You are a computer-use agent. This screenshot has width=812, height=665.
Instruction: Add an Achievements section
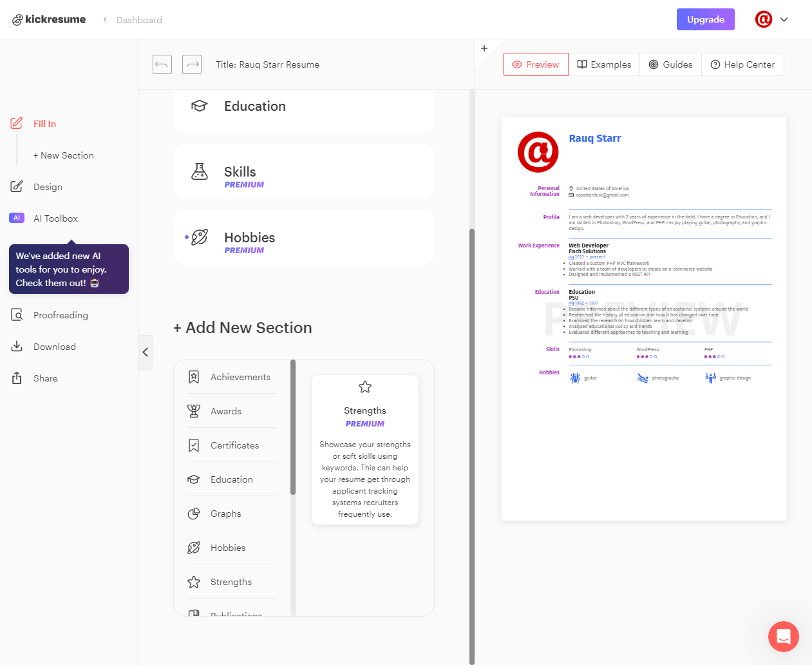point(232,377)
